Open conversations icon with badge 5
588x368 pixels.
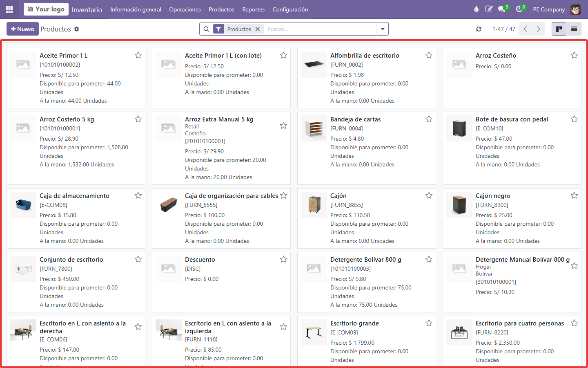(502, 9)
